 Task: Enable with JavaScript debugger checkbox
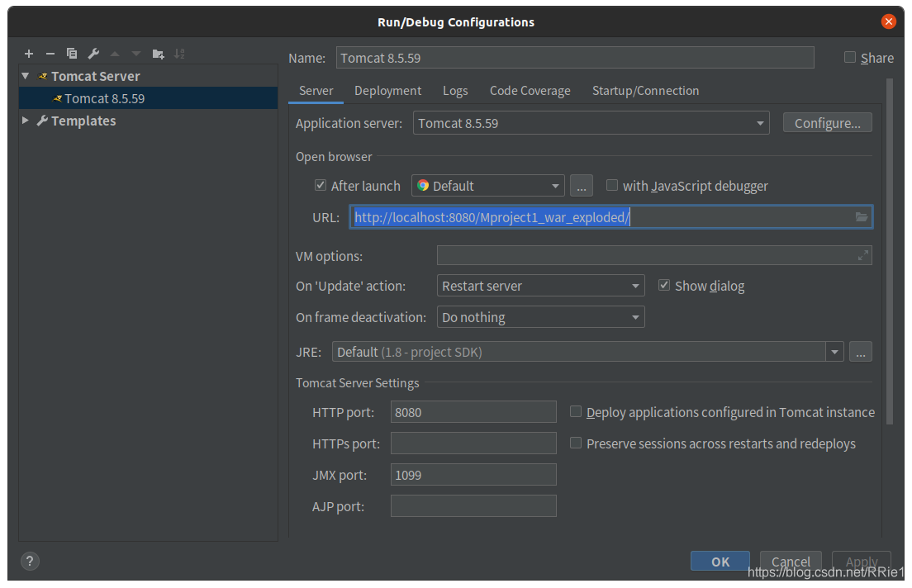coord(612,185)
